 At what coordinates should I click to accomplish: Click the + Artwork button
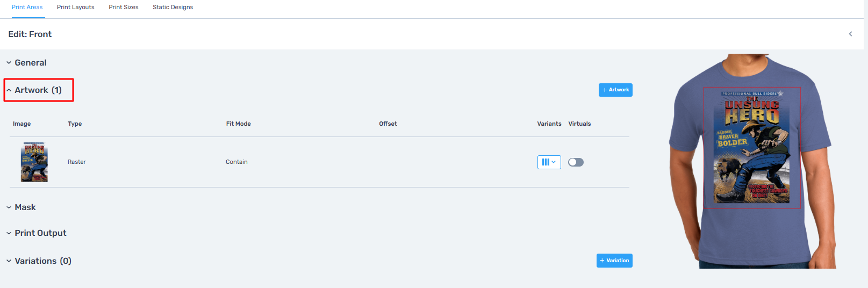coord(615,90)
